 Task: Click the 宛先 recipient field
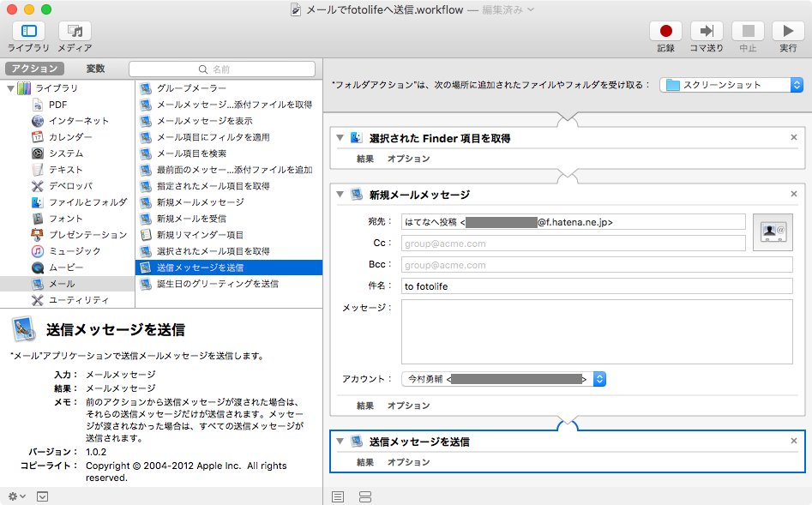pos(574,222)
